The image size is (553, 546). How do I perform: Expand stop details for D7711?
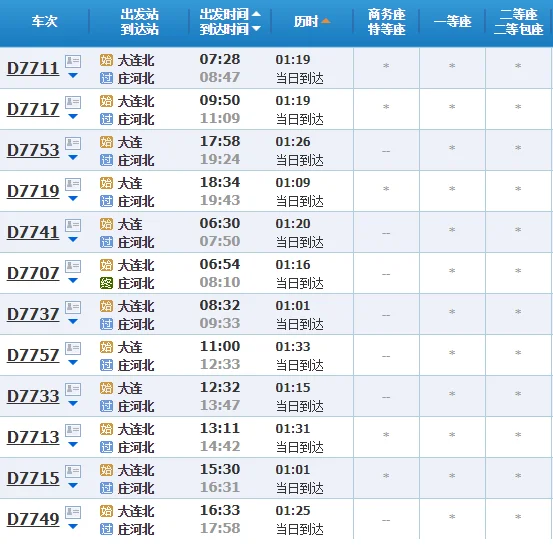(x=73, y=75)
